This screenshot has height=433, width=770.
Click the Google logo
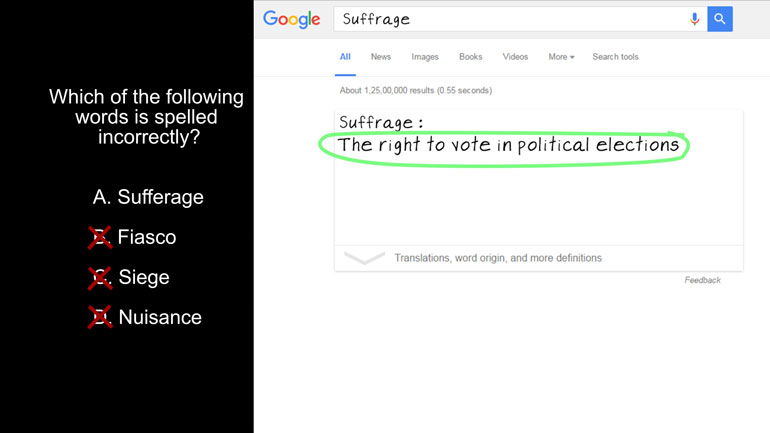[291, 19]
